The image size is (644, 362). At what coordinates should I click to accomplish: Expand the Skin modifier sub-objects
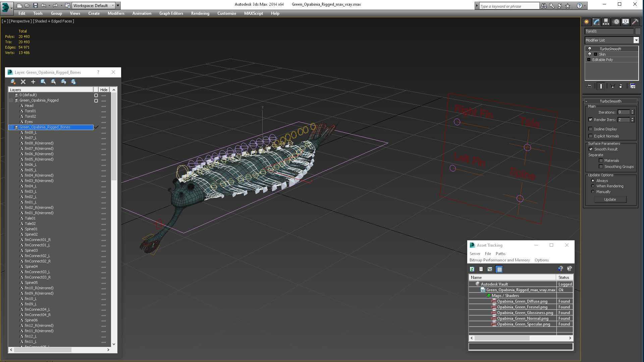pos(595,54)
